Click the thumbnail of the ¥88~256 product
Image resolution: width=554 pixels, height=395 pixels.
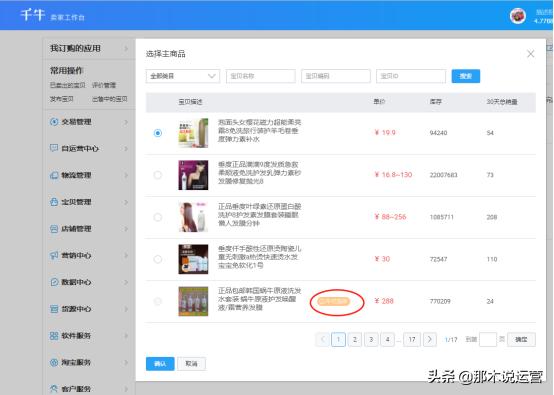[193, 217]
